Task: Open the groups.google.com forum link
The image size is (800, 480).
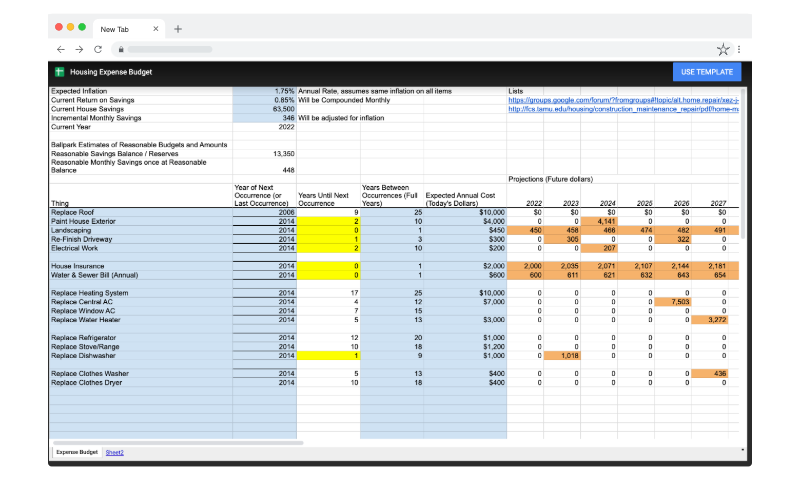Action: tap(623, 100)
